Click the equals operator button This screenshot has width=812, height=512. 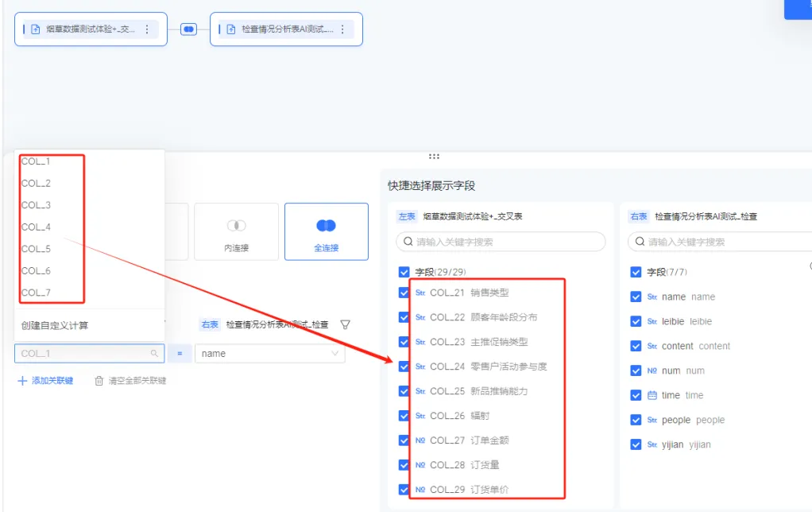click(x=180, y=354)
